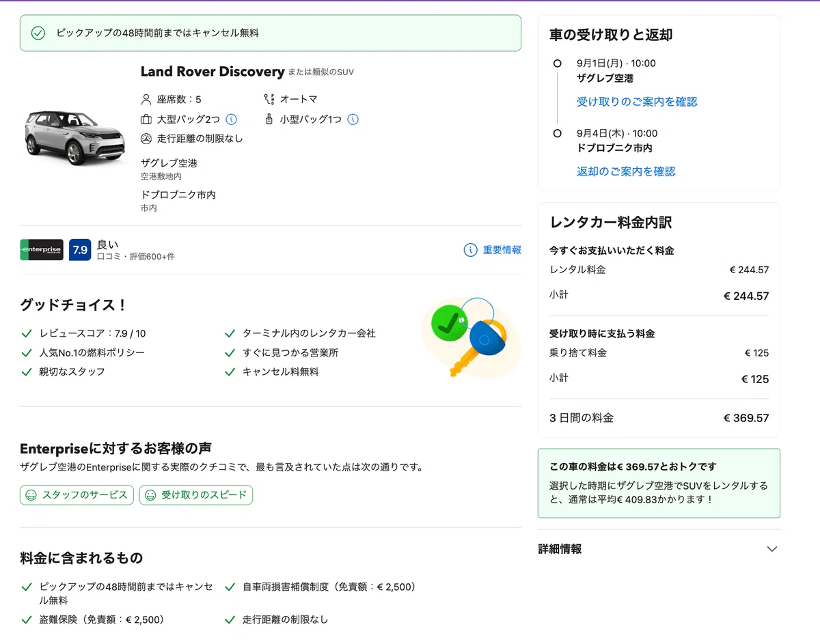820x644 pixels.
Task: Expand the 詳細情報 chevron
Action: pos(772,549)
